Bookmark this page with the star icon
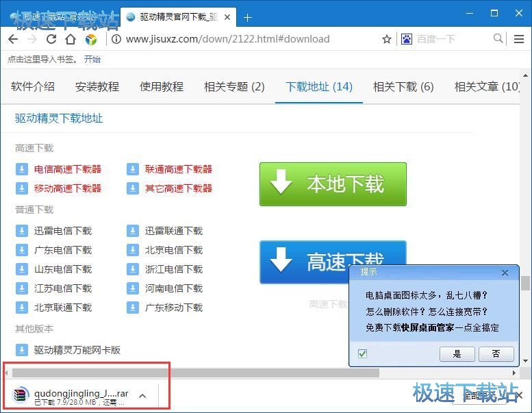The height and width of the screenshot is (413, 532). (386, 39)
